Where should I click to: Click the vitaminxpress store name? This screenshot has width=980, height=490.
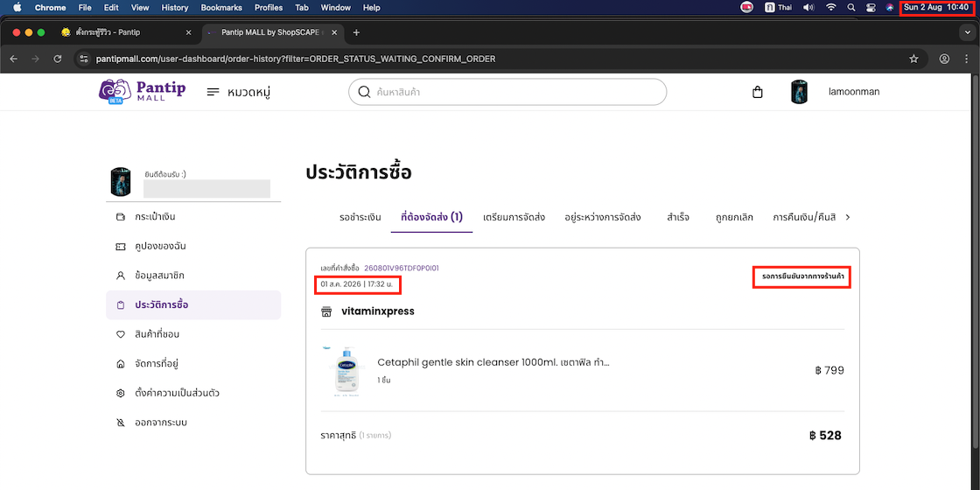378,311
